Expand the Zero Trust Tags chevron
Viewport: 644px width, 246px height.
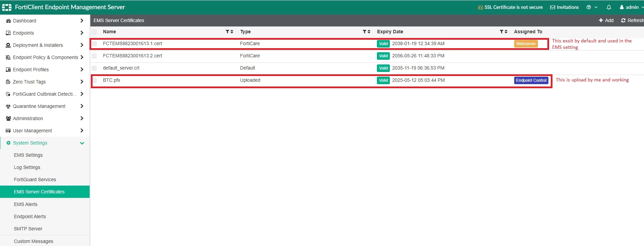pos(82,82)
